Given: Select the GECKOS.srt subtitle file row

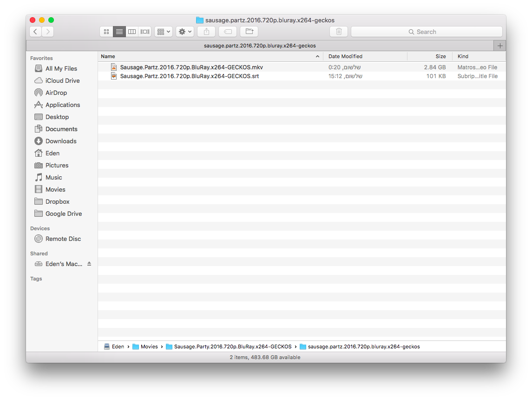Looking at the screenshot, I should (x=302, y=76).
